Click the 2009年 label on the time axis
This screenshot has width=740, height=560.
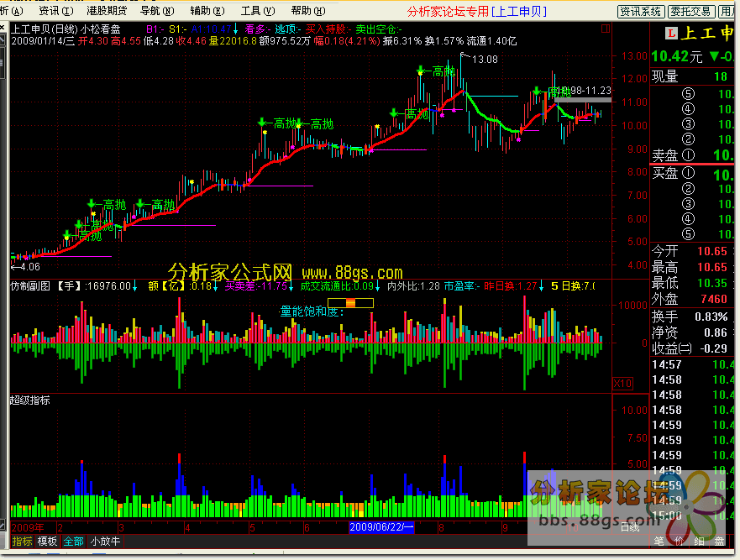(28, 527)
